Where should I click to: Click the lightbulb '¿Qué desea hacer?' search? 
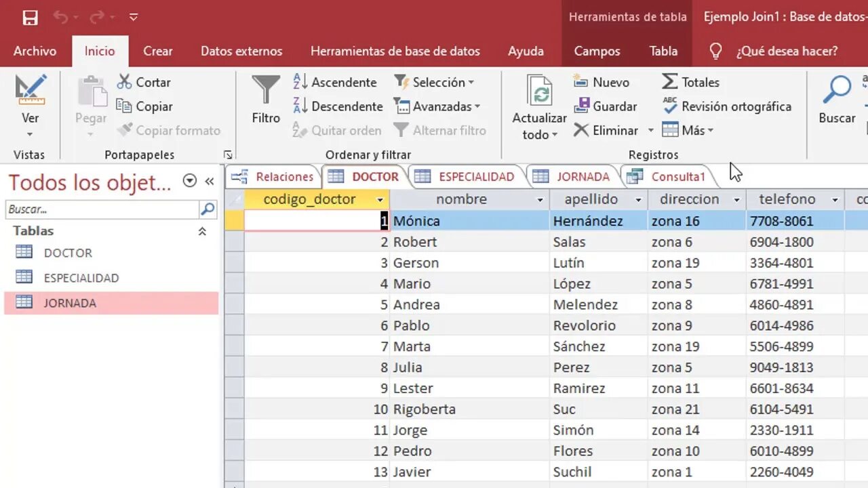pyautogui.click(x=774, y=51)
